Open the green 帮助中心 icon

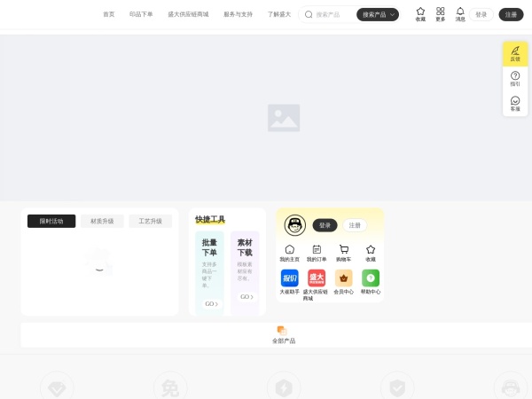(371, 278)
